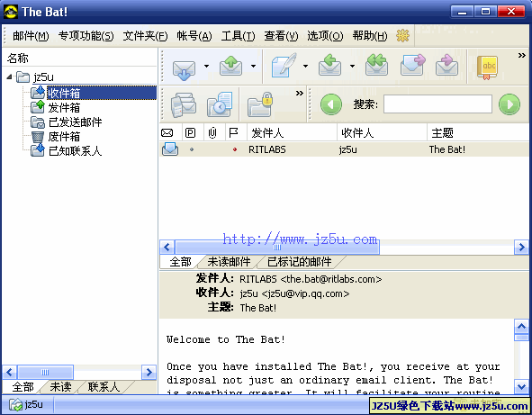The image size is (532, 415).
Task: Collapse the jz5u account tree node
Action: pos(10,77)
